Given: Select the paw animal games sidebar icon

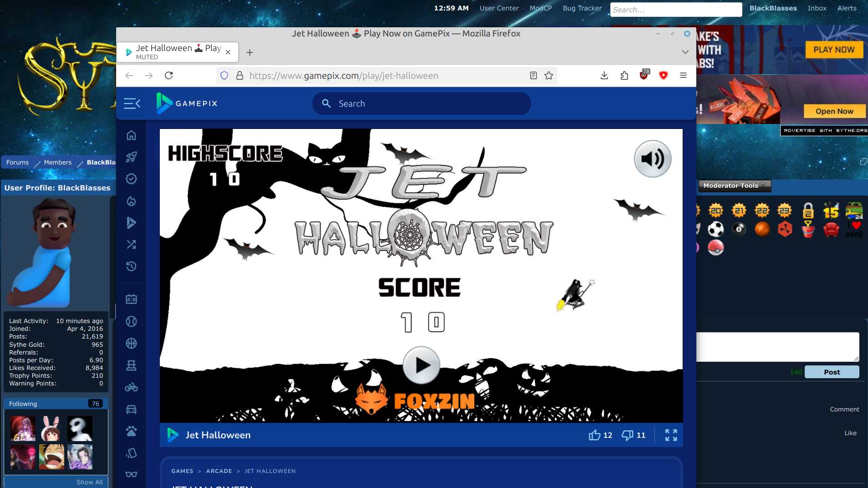Looking at the screenshot, I should 131,431.
